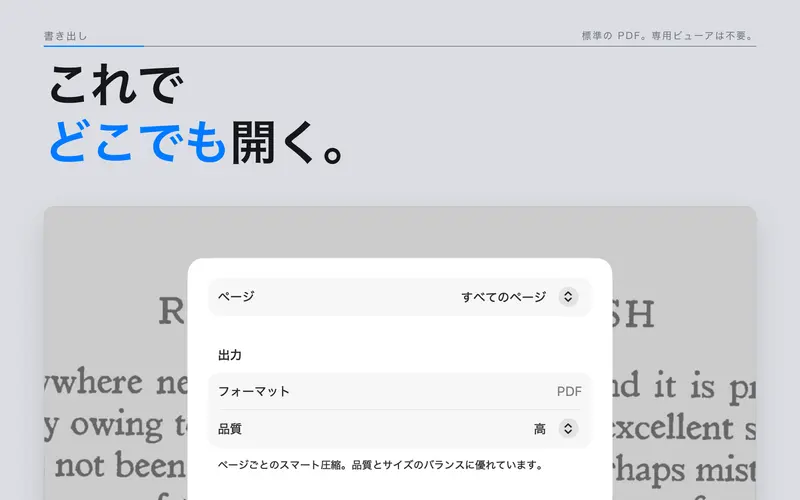
Task: Open the 品質 dropdown set to 高
Action: point(399,429)
